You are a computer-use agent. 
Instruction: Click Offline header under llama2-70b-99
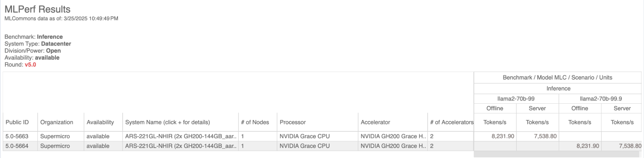point(495,108)
